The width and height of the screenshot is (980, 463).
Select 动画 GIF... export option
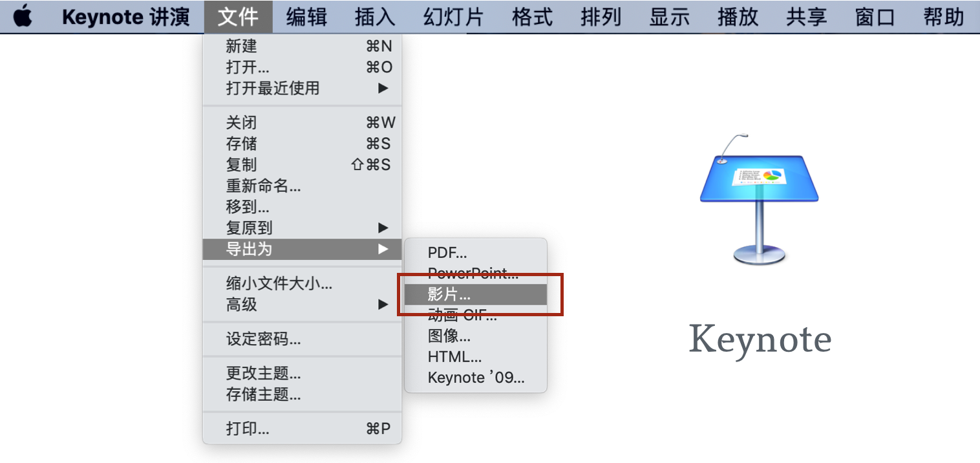click(x=476, y=315)
